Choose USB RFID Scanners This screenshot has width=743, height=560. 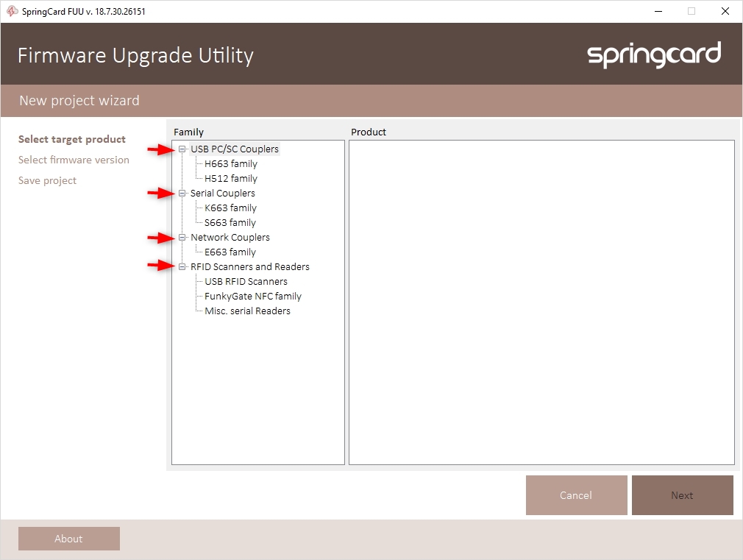click(x=246, y=281)
